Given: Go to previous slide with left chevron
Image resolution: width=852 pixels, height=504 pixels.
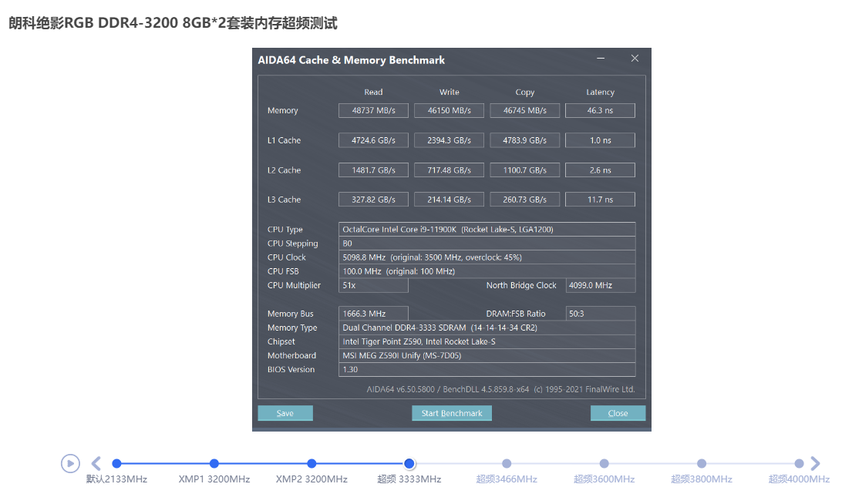Looking at the screenshot, I should tap(96, 463).
